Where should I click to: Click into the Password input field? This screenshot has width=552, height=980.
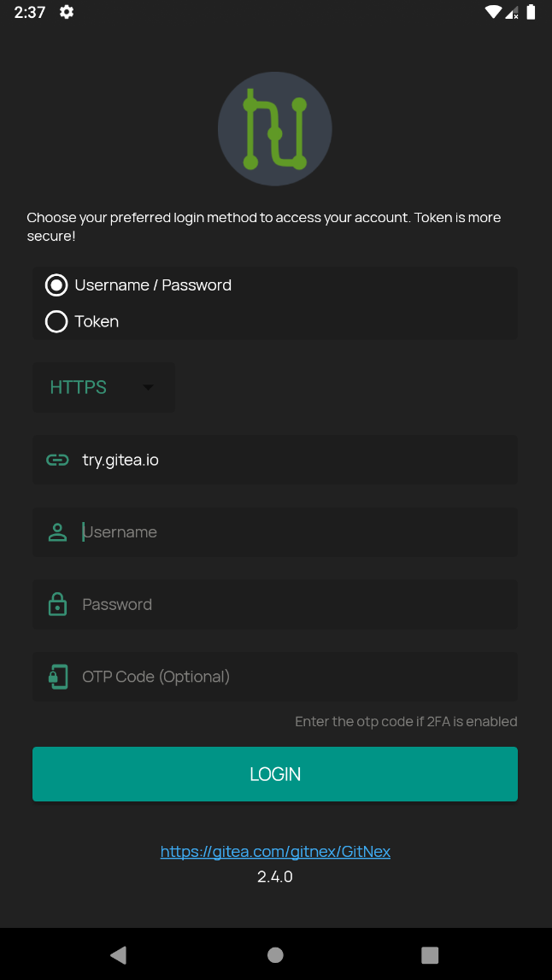point(291,605)
